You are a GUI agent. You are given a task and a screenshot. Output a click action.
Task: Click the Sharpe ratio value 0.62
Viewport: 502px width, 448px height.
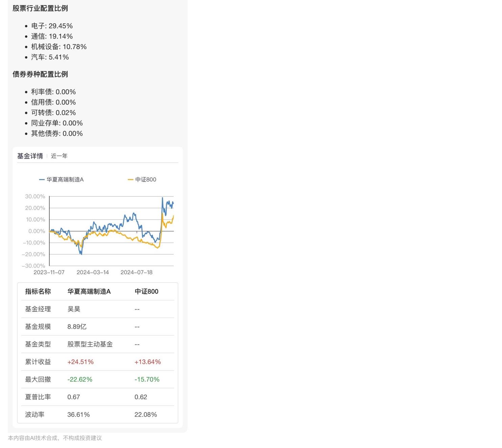(141, 397)
